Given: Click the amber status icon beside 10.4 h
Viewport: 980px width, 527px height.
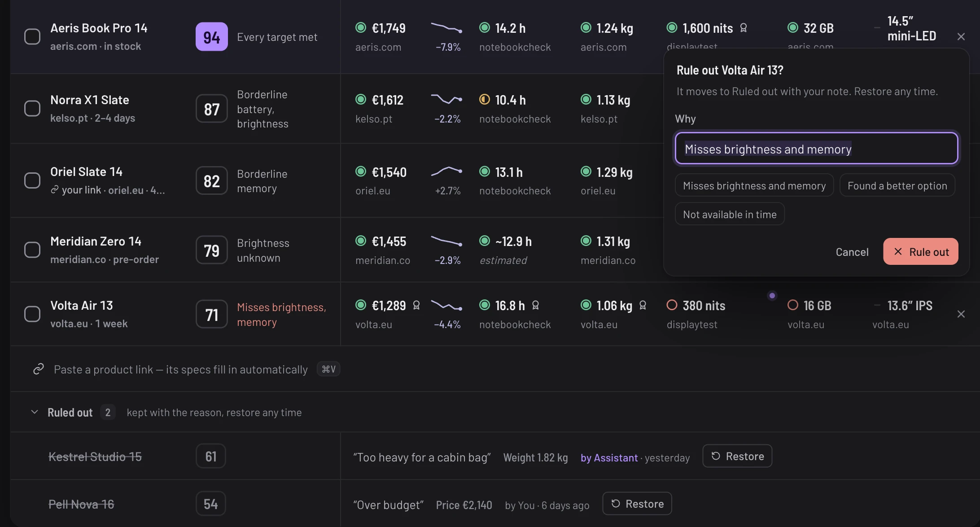Looking at the screenshot, I should click(485, 99).
